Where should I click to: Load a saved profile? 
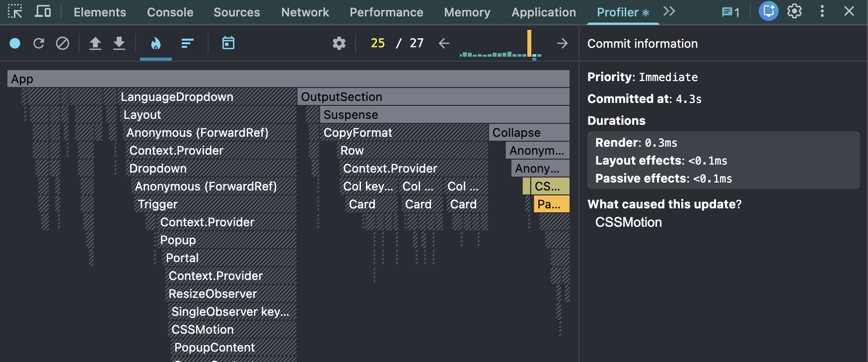pyautogui.click(x=95, y=44)
